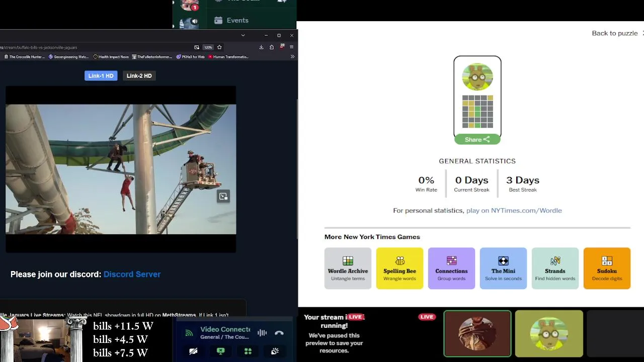The width and height of the screenshot is (644, 362).
Task: Click the 3 Days Best Streak statistic
Action: [523, 184]
